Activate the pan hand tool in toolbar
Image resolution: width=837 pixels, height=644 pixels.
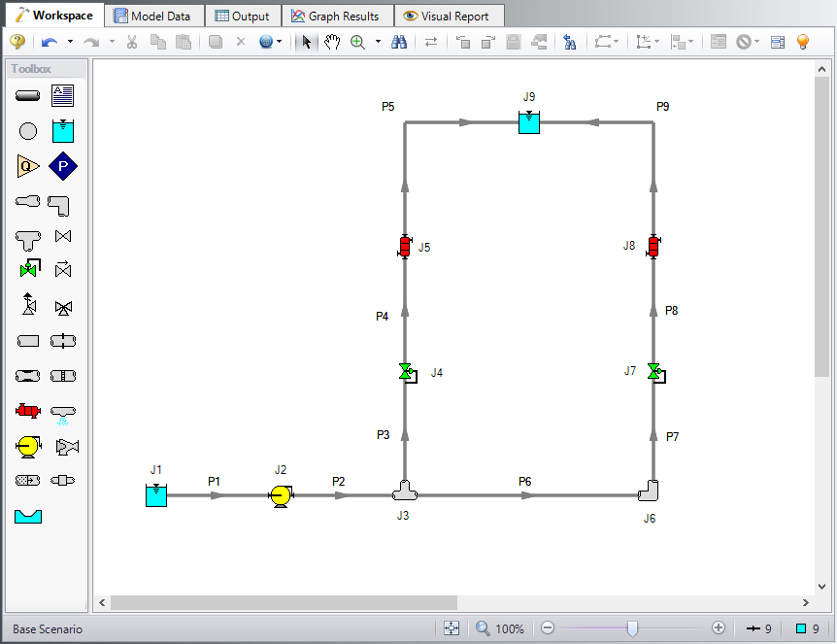pos(332,42)
